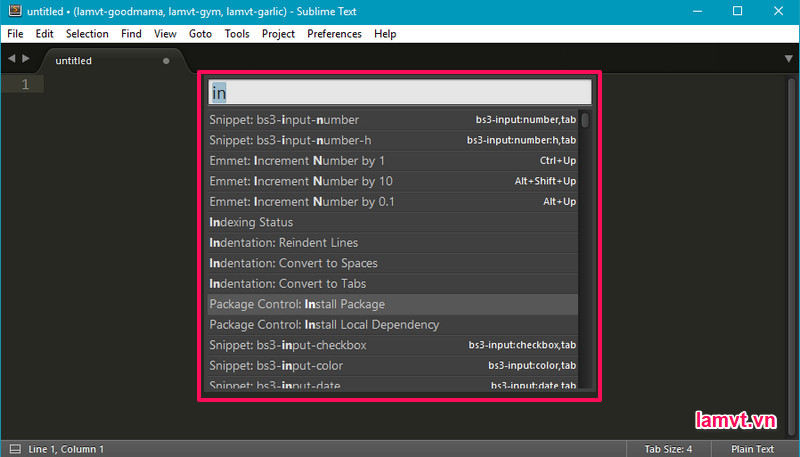Open the Goto menu
This screenshot has height=457, width=800.
tap(201, 34)
